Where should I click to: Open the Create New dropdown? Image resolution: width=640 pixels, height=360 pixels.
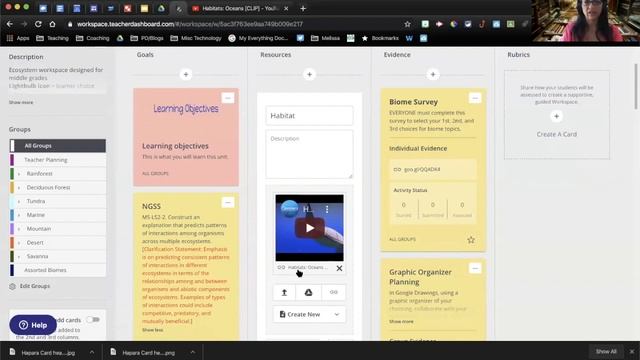(x=309, y=314)
